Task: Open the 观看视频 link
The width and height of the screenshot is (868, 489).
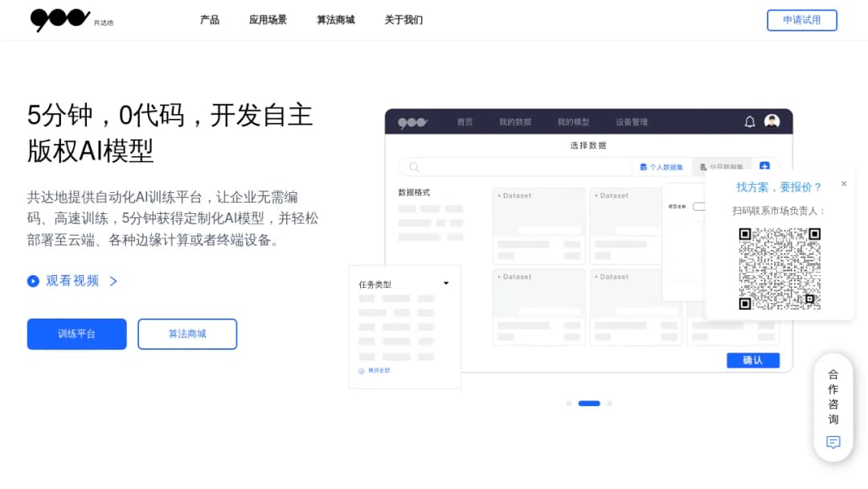Action: tap(72, 281)
